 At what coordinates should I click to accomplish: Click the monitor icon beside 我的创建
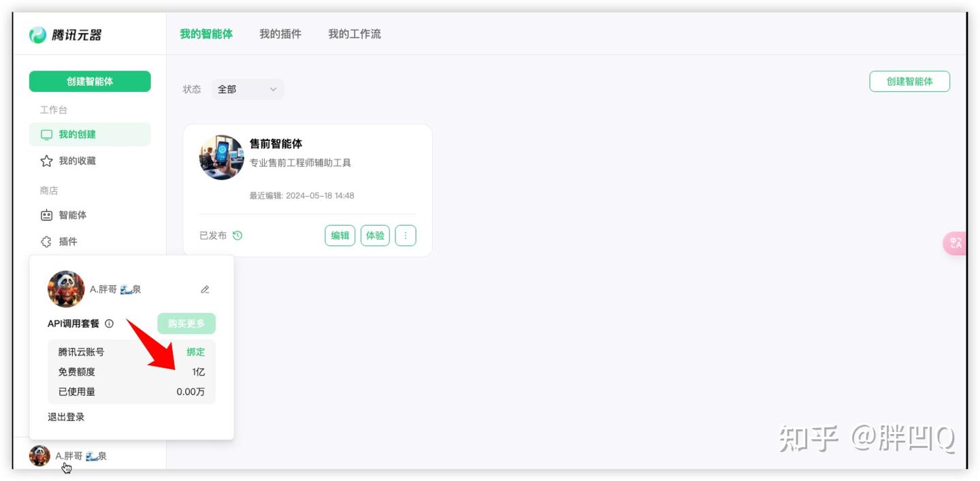click(x=46, y=135)
